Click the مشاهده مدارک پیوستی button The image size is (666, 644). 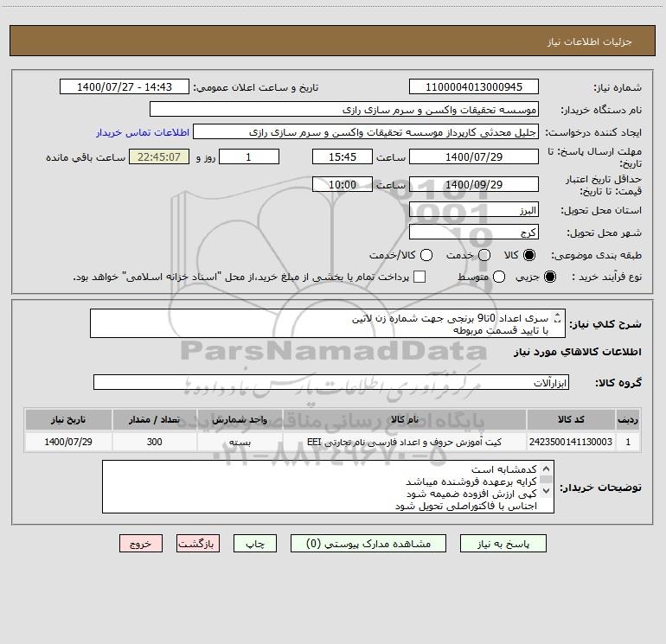(368, 544)
